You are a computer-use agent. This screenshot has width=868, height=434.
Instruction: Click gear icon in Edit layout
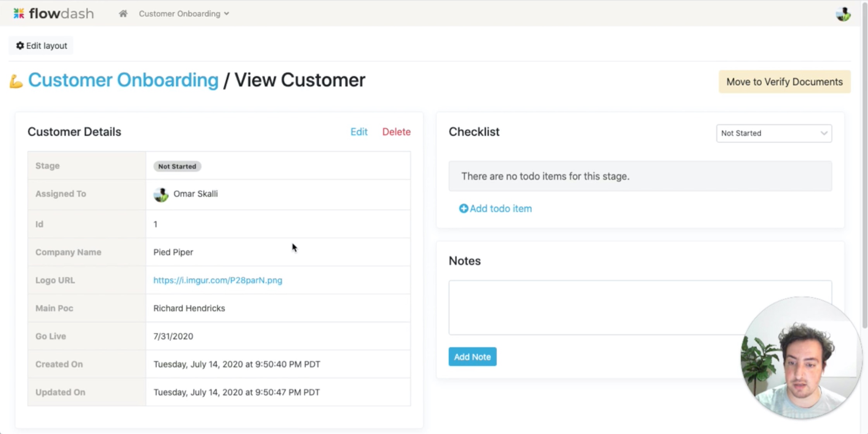[x=20, y=46]
